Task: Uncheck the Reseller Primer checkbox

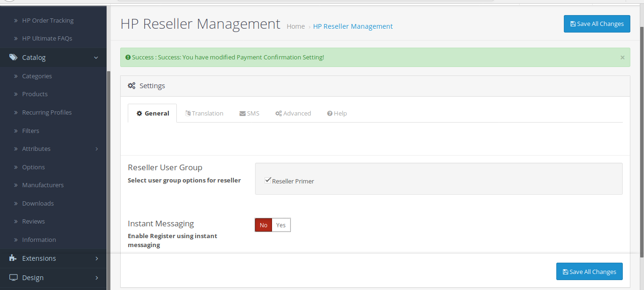Action: pyautogui.click(x=268, y=180)
